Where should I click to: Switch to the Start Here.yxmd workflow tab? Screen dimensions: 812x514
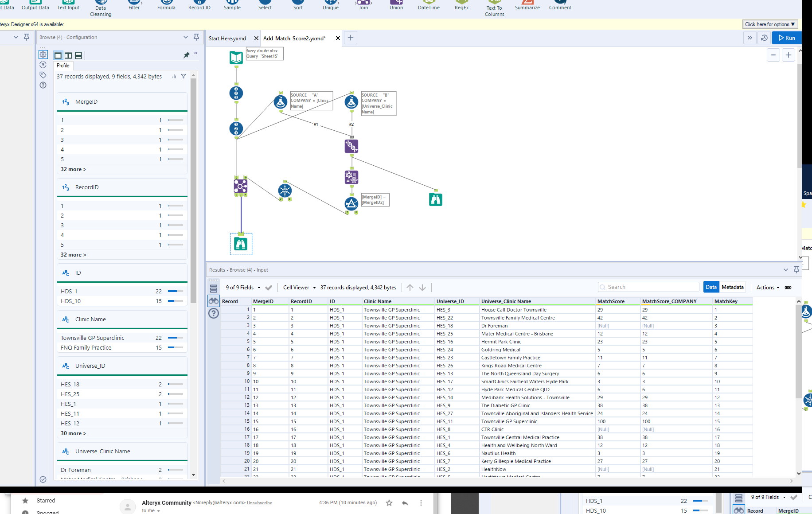coord(227,38)
